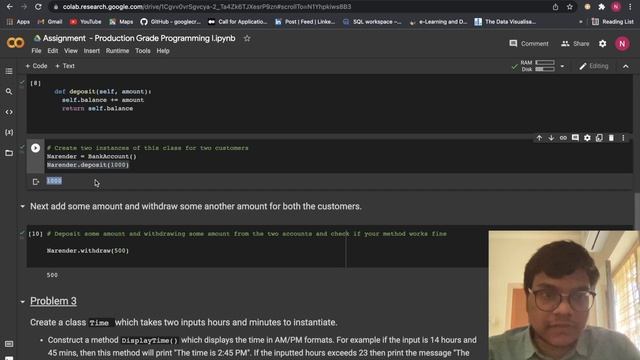Open the GitHub googlecr bookmark

coord(171,22)
